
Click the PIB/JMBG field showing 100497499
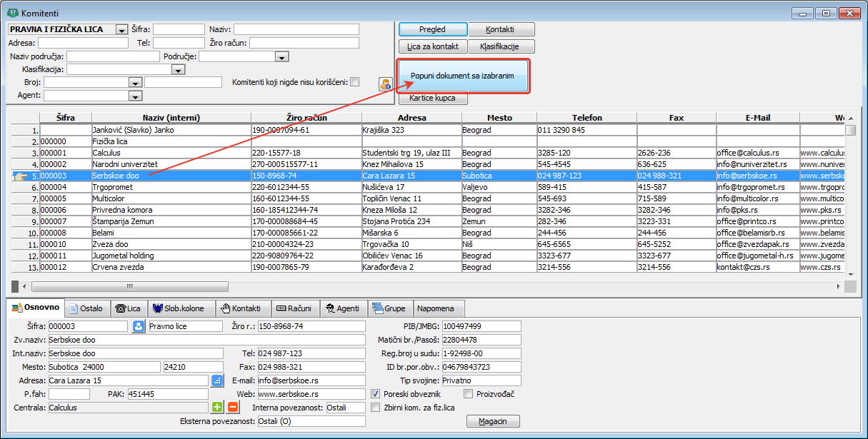482,326
